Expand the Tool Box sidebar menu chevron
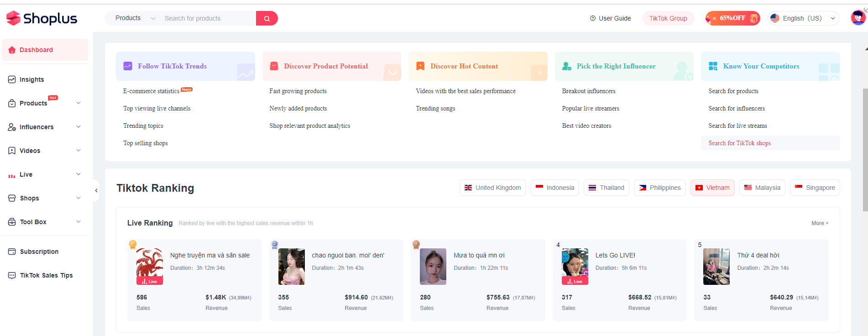Screen dimensions: 868x336 pos(78,221)
